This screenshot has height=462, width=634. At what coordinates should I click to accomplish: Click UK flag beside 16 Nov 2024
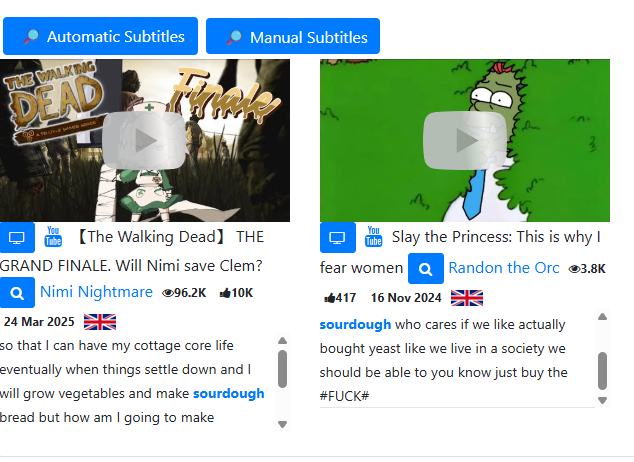[x=467, y=298]
